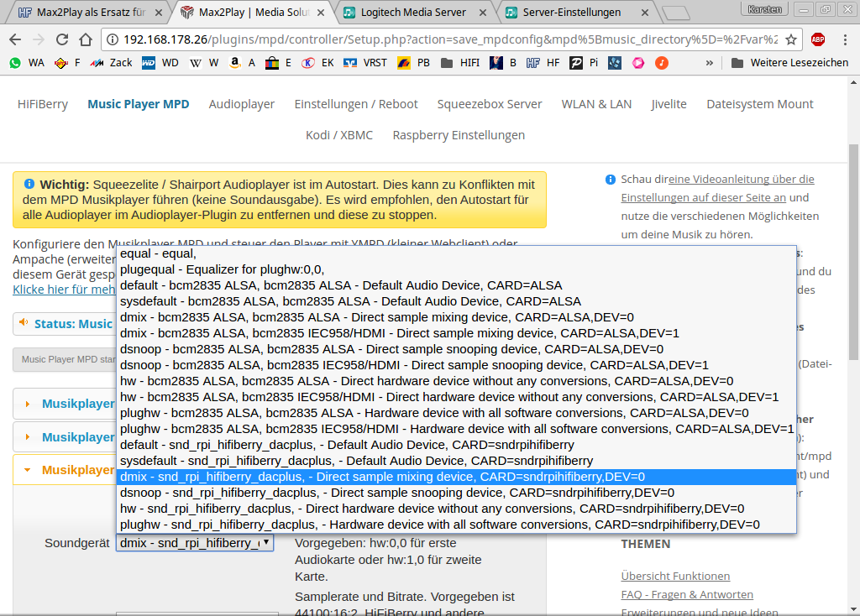Viewport: 860px width, 616px height.
Task: Choose 'default - snd_rpi_hifiberry_dacplus' option
Action: (x=456, y=445)
